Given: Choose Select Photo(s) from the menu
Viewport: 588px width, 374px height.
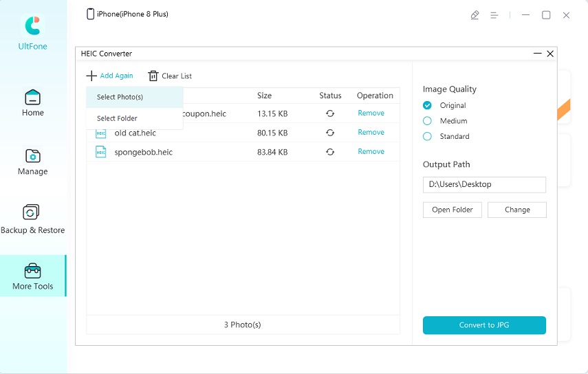Looking at the screenshot, I should click(120, 97).
